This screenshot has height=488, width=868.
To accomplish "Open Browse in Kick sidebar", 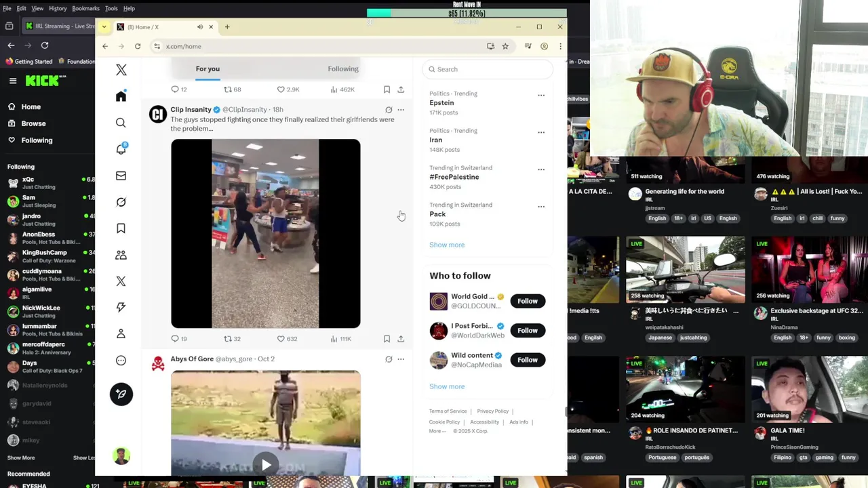I will tap(33, 123).
